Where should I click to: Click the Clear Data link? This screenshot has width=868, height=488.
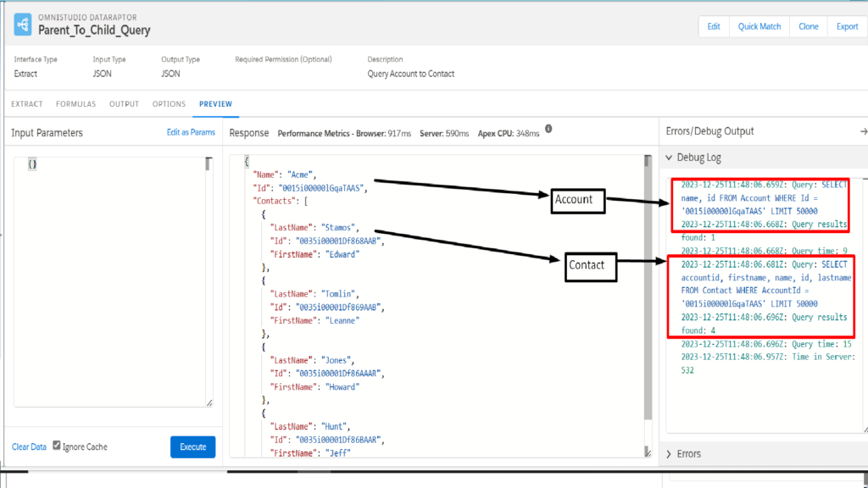(29, 447)
